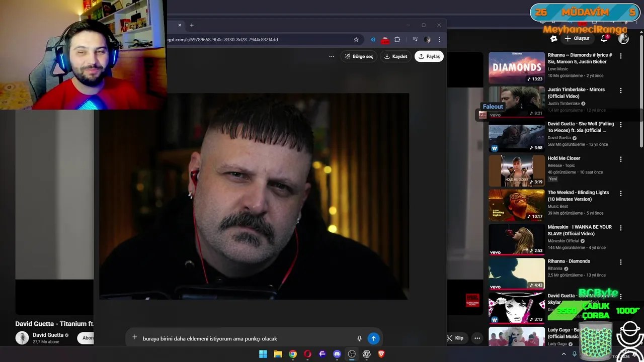
Task: Click Måneskin Official channel name
Action: coord(563,241)
